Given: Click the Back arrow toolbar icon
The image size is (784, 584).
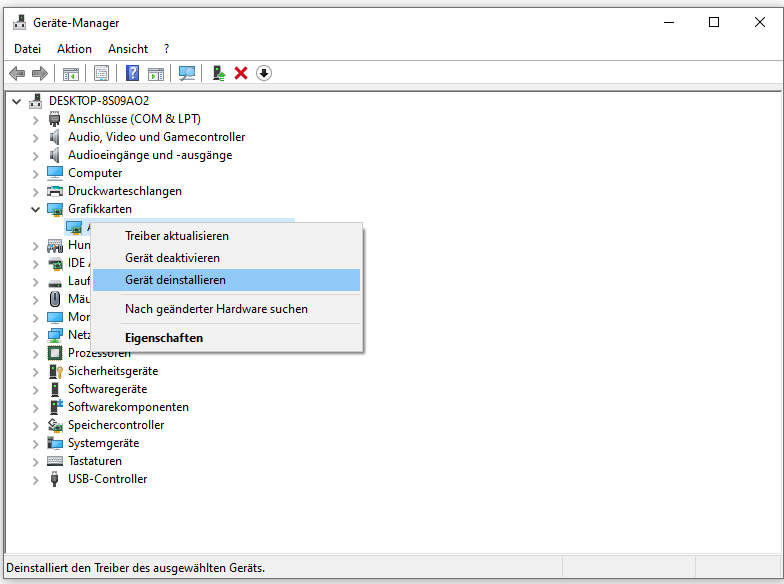Looking at the screenshot, I should pyautogui.click(x=17, y=74).
